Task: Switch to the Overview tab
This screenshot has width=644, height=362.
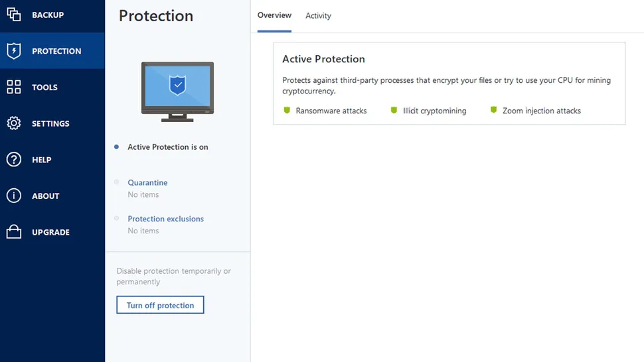Action: tap(274, 15)
